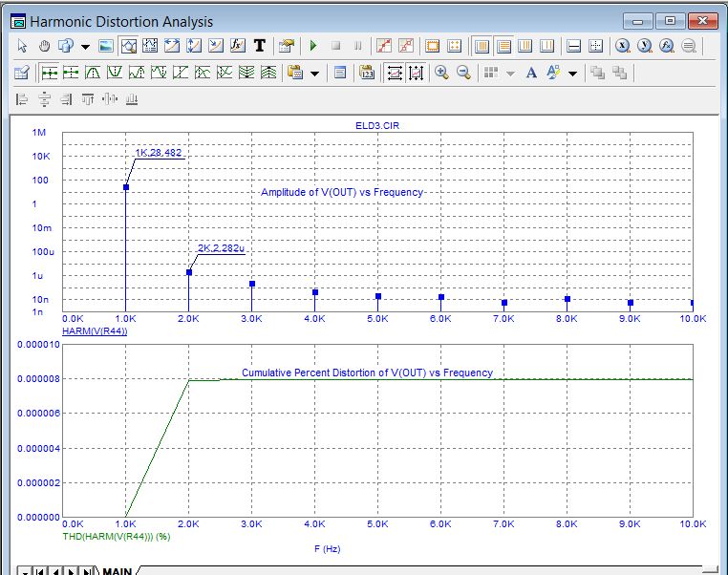
Task: Toggle vertical auto-scale alignment button
Action: pyautogui.click(x=416, y=73)
